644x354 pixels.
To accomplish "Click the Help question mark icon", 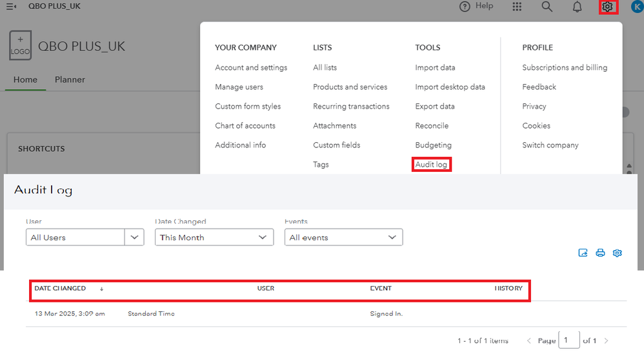I will click(x=465, y=6).
